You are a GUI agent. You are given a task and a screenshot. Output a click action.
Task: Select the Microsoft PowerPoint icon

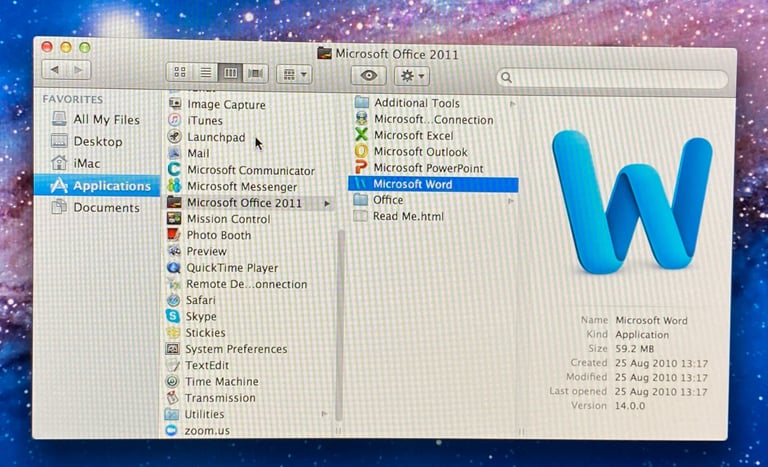tap(361, 167)
